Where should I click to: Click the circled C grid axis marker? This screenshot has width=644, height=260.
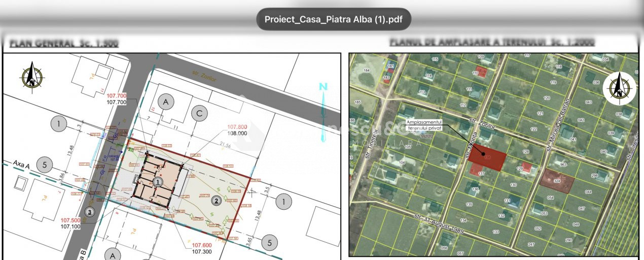coord(199,114)
